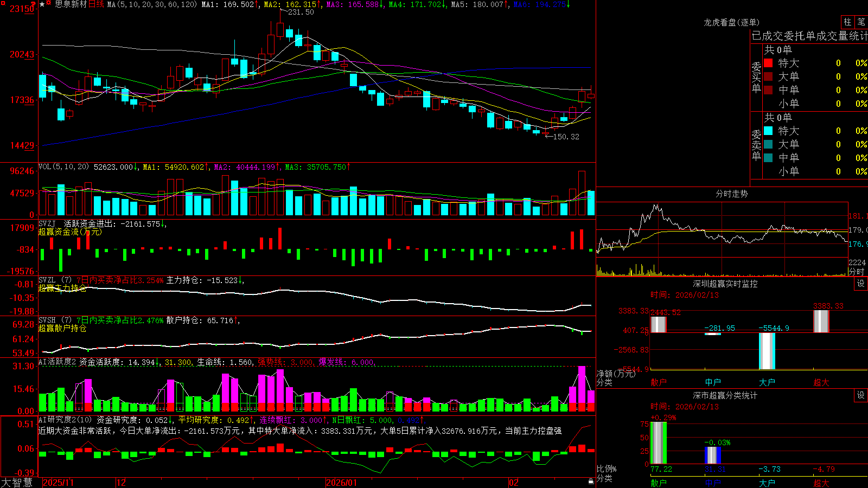
Task: Click the -4.79 value under 分类统计
Action: (824, 469)
